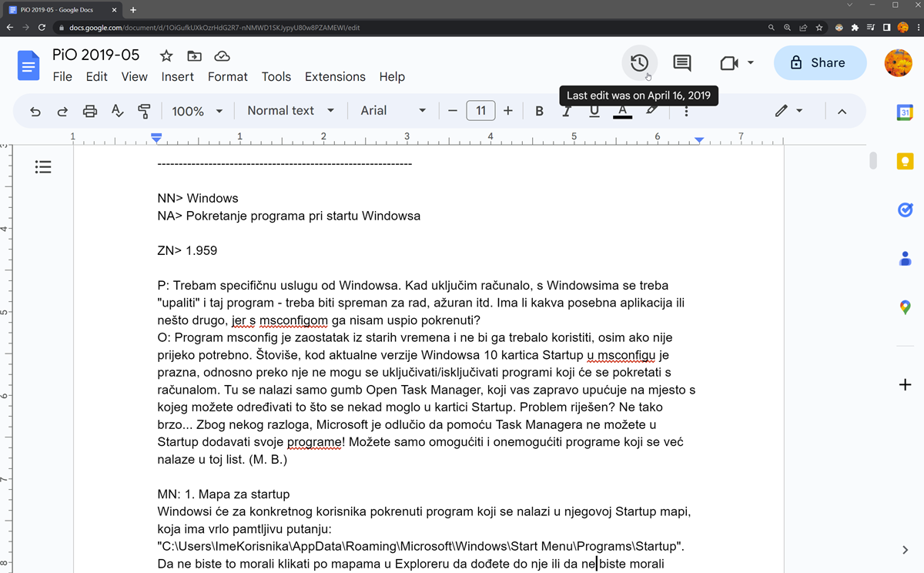Click the document title PiO 2019-05
Viewport: 924px width, 573px height.
pos(96,55)
